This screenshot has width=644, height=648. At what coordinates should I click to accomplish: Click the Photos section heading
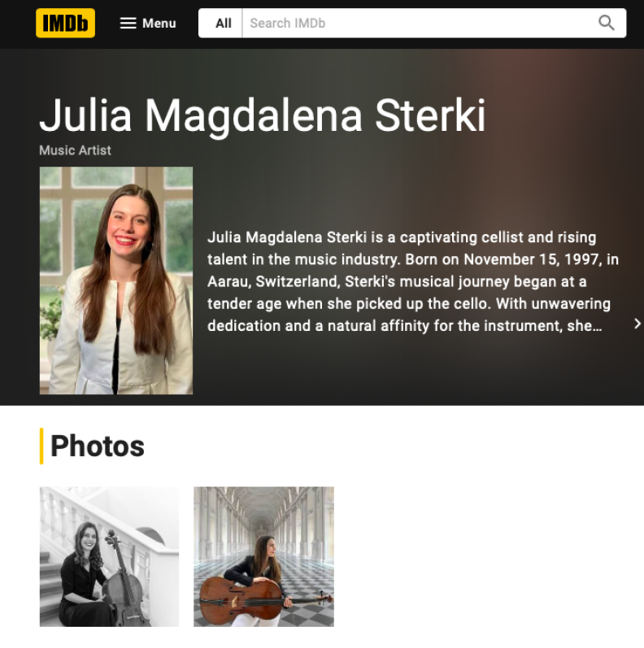[x=97, y=446]
